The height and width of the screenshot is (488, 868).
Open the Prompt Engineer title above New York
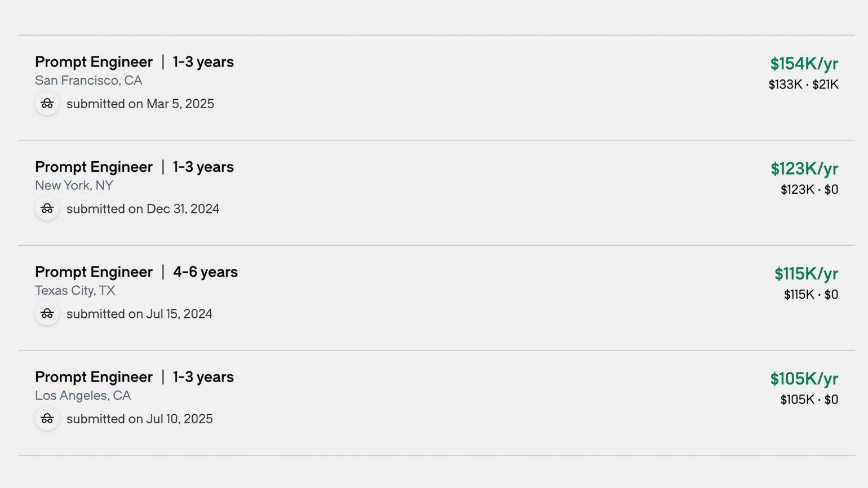(94, 167)
